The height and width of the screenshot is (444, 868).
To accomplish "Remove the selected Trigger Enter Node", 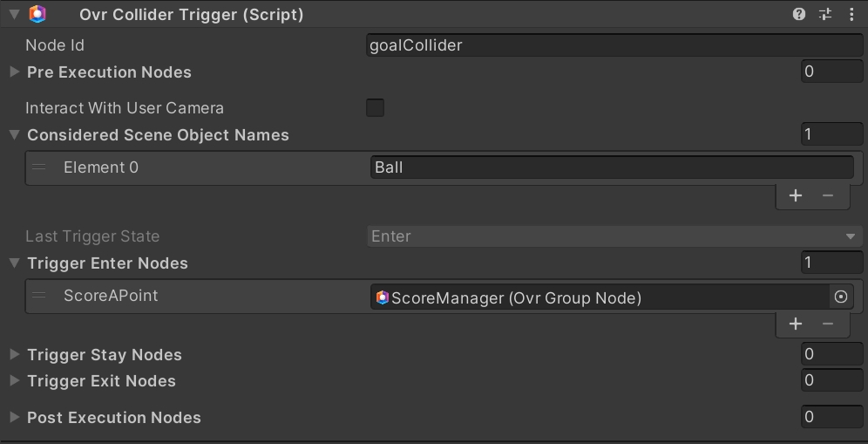I will click(828, 324).
